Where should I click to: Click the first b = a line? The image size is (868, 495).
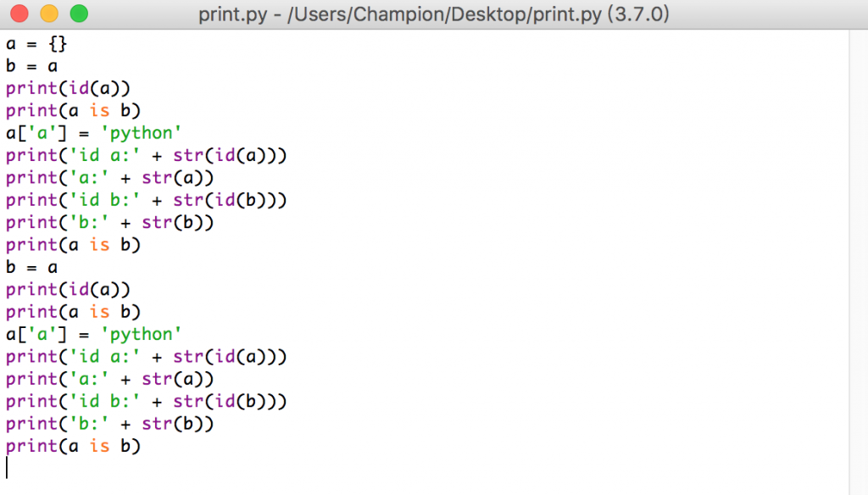click(x=31, y=66)
